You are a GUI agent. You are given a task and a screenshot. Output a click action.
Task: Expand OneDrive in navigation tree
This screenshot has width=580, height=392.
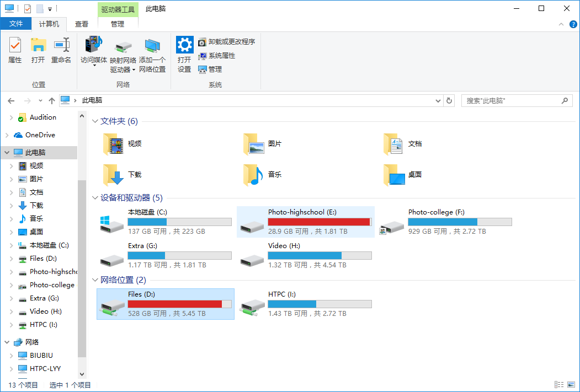coord(7,135)
